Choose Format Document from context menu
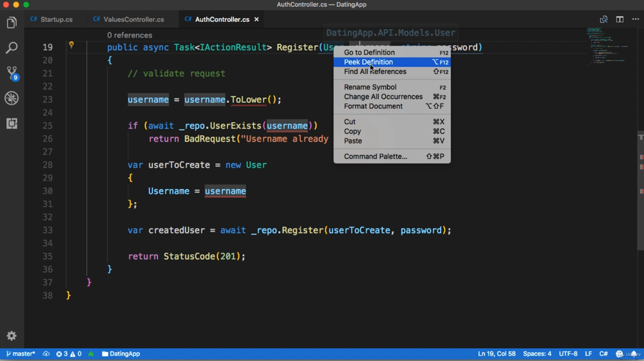Image resolution: width=644 pixels, height=361 pixels. click(392, 106)
